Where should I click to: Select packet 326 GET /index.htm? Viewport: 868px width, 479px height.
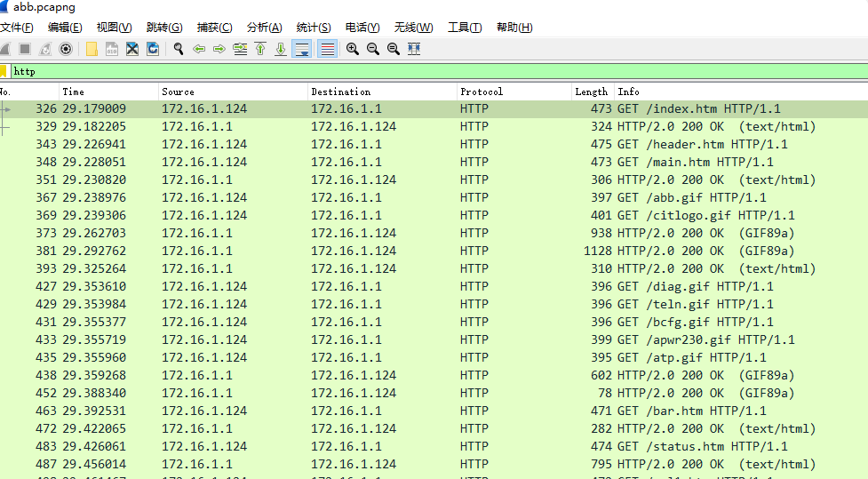434,109
